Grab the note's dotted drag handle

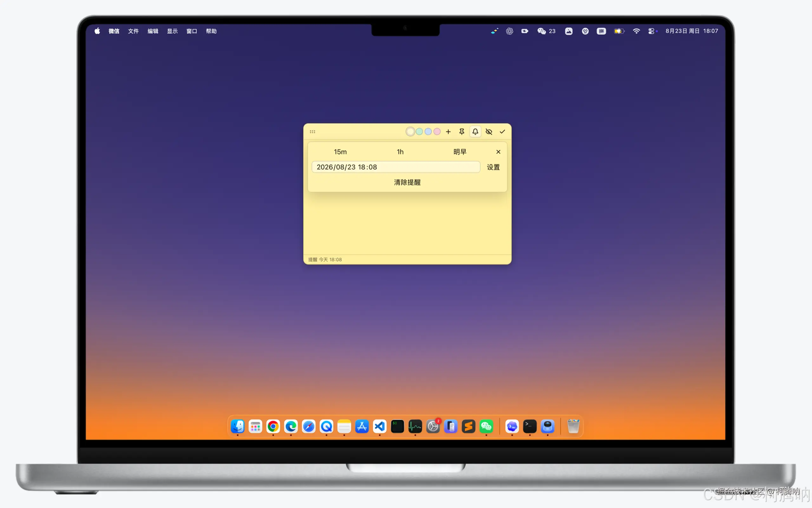pyautogui.click(x=312, y=132)
